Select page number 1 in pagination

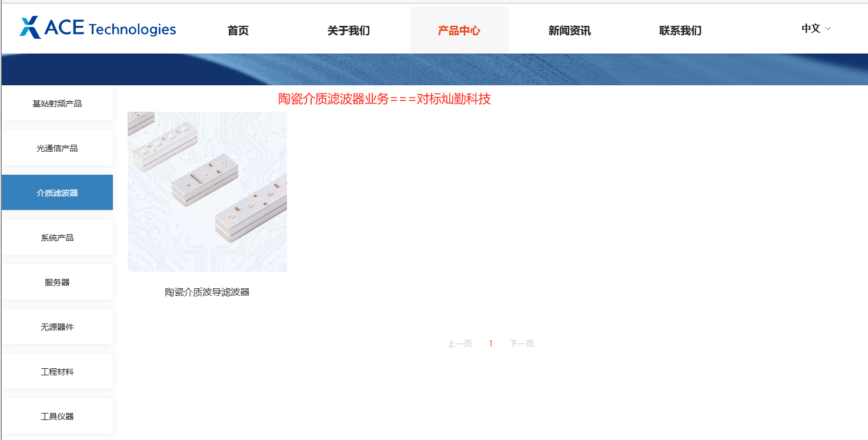tap(491, 344)
